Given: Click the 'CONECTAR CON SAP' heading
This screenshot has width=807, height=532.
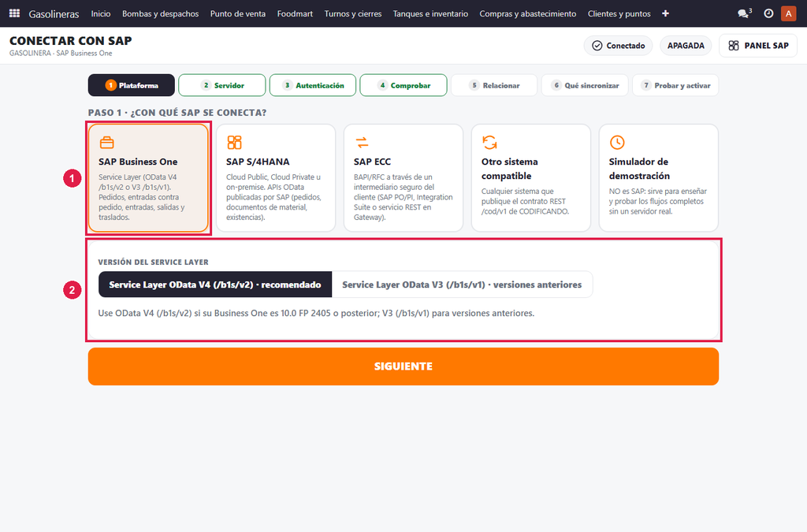Looking at the screenshot, I should tap(70, 41).
